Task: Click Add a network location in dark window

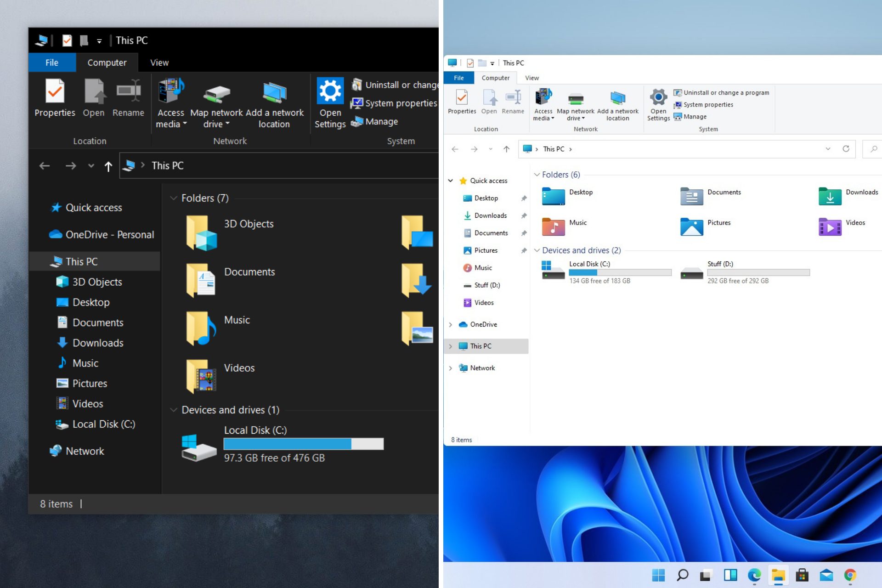Action: pyautogui.click(x=274, y=104)
